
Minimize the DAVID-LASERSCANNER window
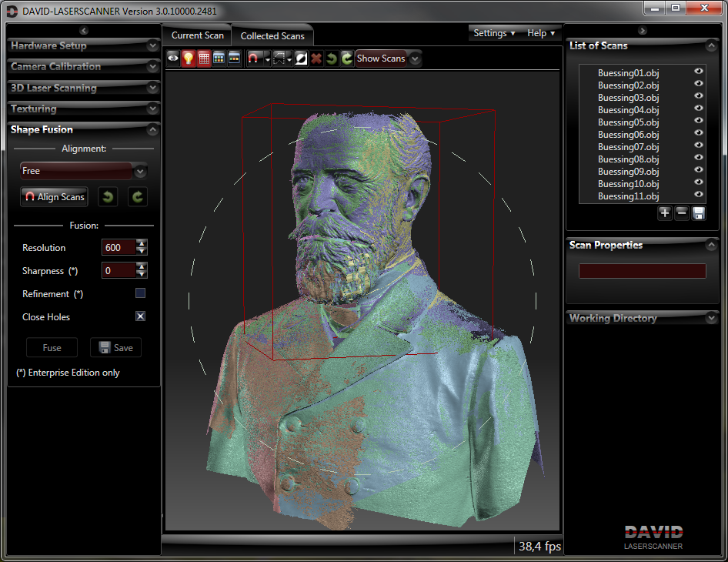[655, 8]
